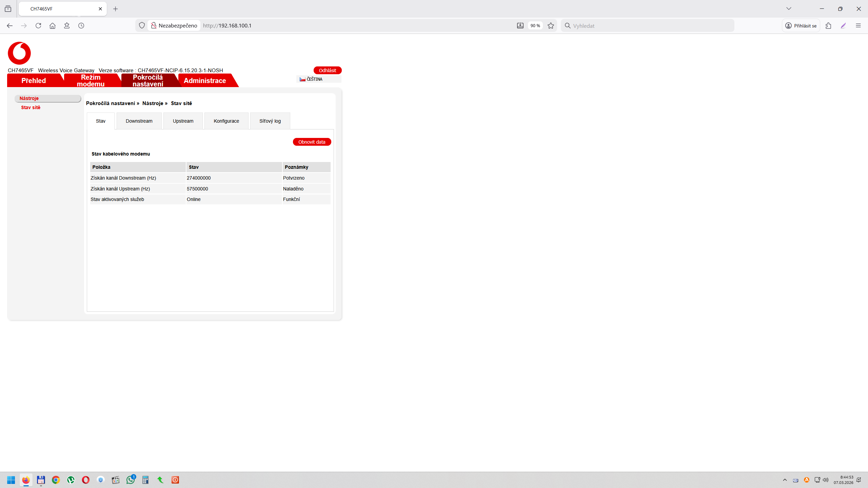Click the tracking protection shield icon
This screenshot has height=488, width=868.
click(x=142, y=26)
